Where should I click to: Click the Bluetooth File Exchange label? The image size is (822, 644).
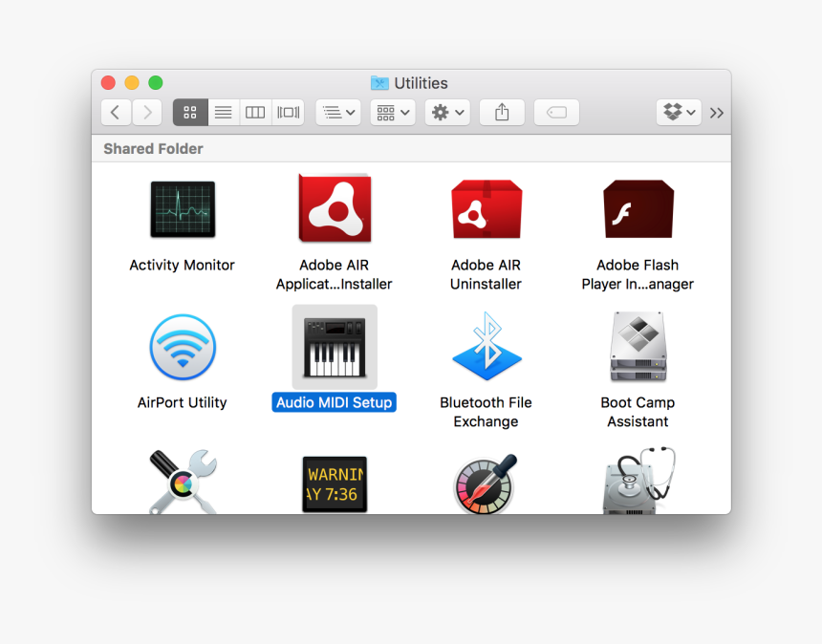[x=486, y=412]
